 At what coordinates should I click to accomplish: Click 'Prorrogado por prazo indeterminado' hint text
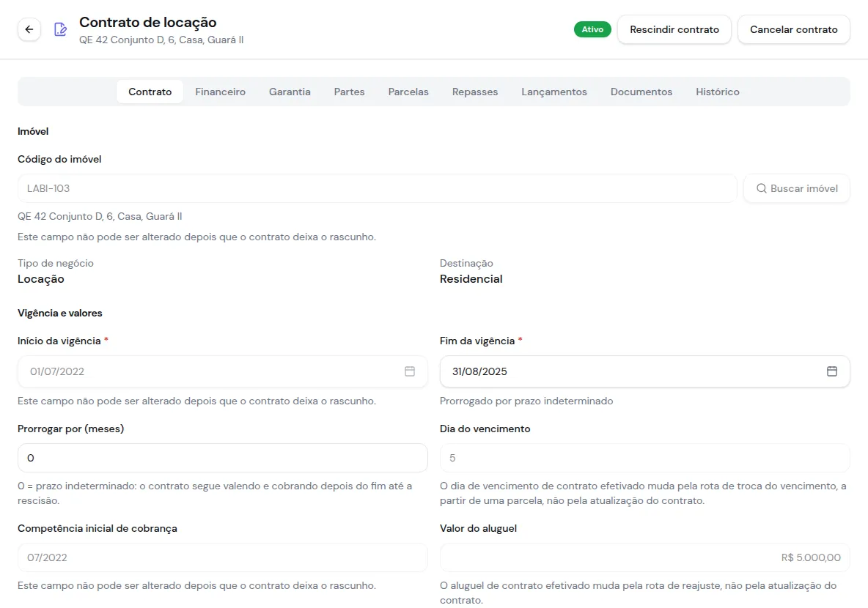click(x=526, y=401)
